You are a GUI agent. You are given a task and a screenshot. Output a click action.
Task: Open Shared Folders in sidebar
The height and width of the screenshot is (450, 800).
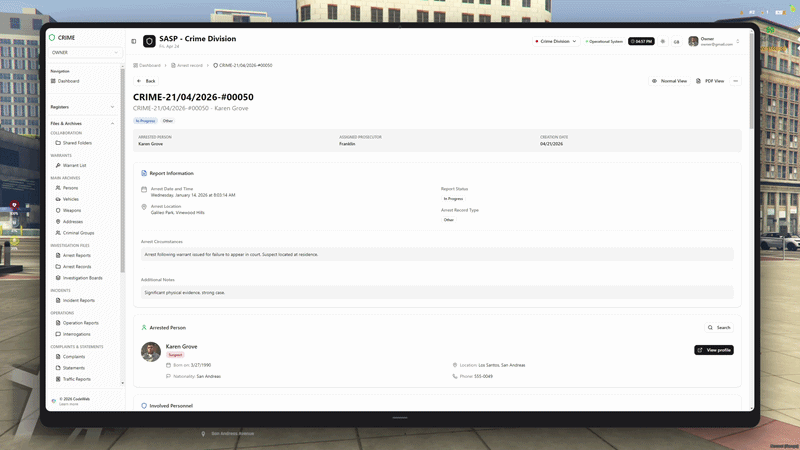pos(77,143)
